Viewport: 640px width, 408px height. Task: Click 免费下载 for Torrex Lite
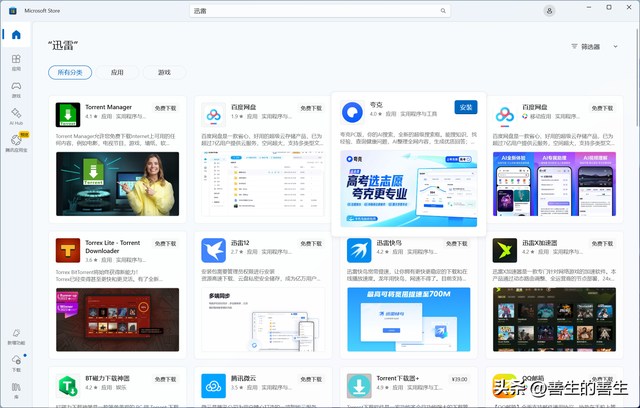coord(165,244)
